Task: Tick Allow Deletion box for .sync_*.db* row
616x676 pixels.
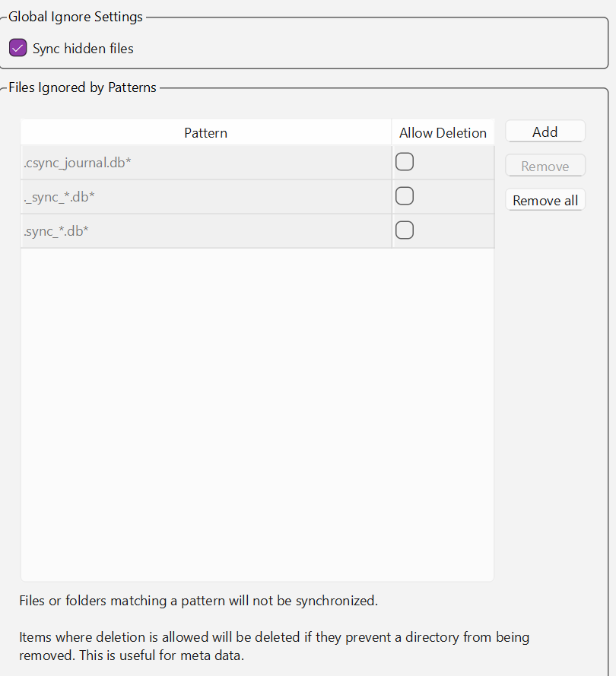Action: pos(405,230)
